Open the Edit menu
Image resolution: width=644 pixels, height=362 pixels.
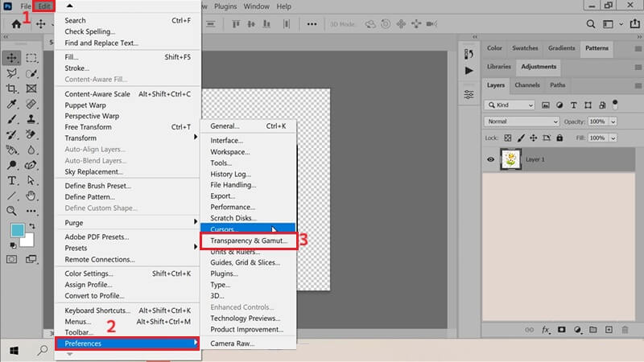pyautogui.click(x=44, y=6)
